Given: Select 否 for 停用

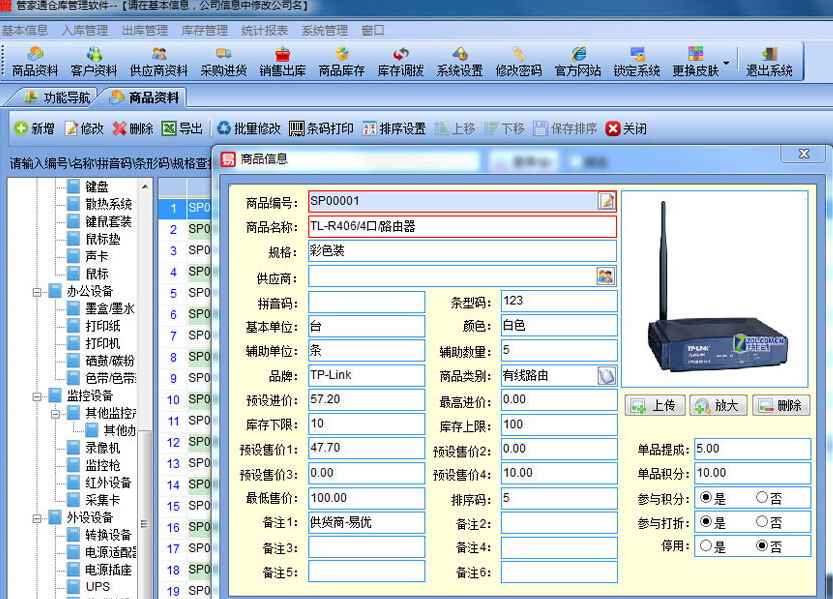Looking at the screenshot, I should click(762, 545).
